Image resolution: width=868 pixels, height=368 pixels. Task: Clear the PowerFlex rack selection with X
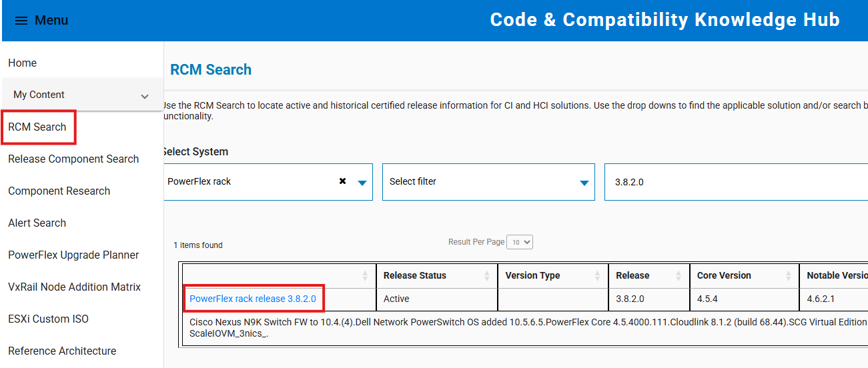(x=342, y=181)
